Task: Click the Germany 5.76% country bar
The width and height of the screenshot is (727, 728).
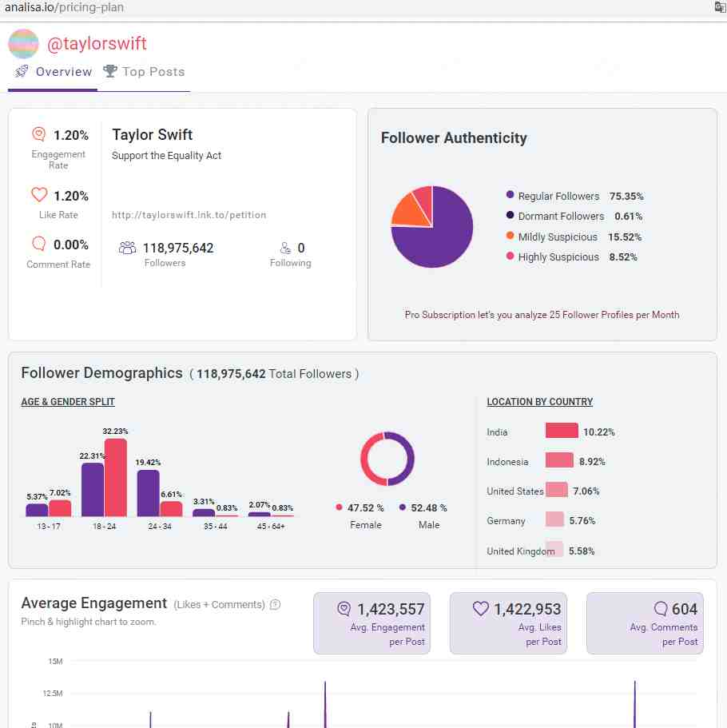Action: (x=554, y=519)
